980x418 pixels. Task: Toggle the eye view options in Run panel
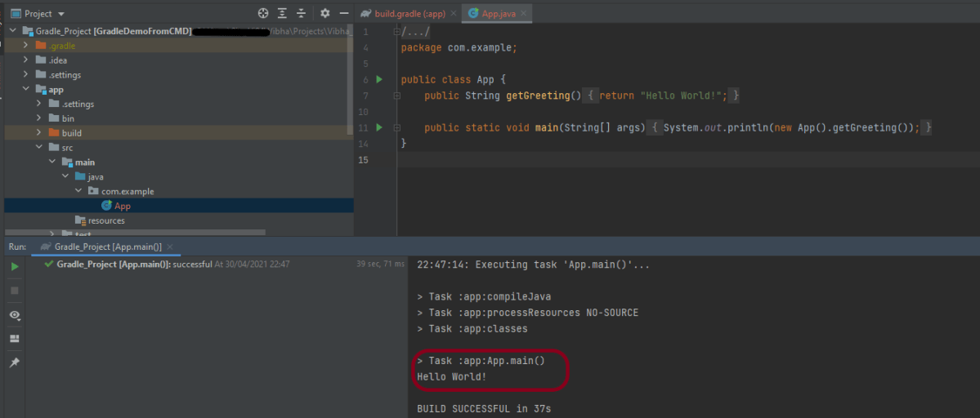tap(15, 315)
